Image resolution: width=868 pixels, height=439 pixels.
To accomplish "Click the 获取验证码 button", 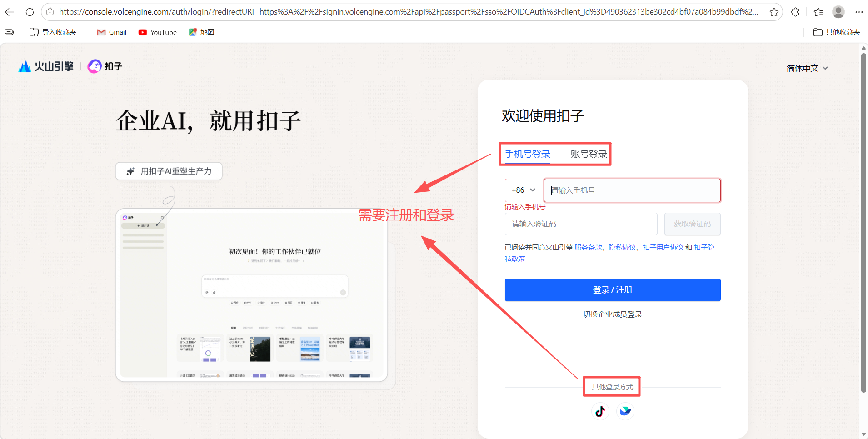I will [x=692, y=224].
